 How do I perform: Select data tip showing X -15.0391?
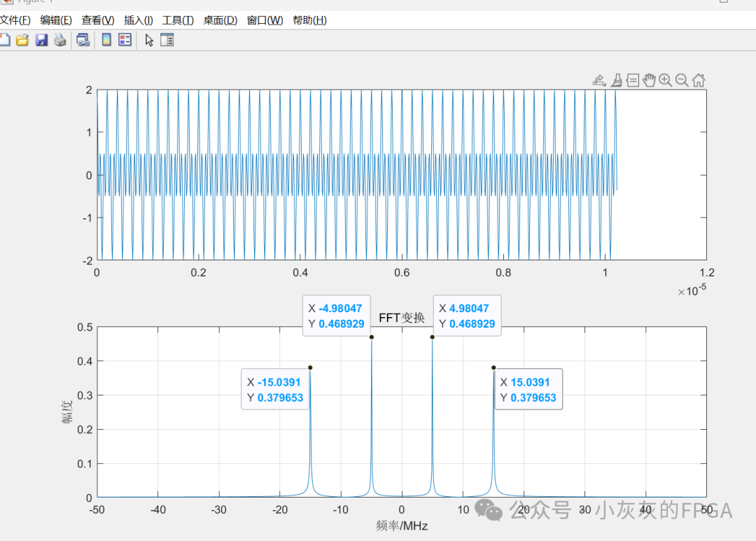(x=275, y=390)
